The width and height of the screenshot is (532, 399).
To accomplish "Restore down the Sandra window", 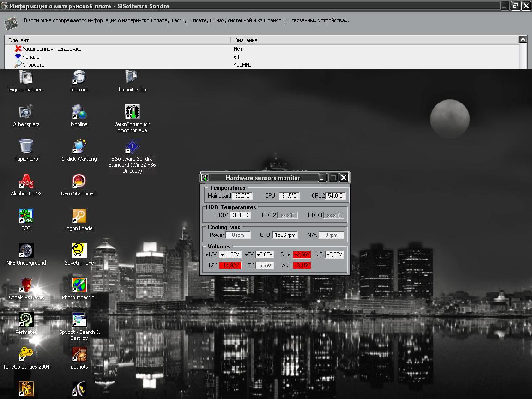I will tap(515, 6).
